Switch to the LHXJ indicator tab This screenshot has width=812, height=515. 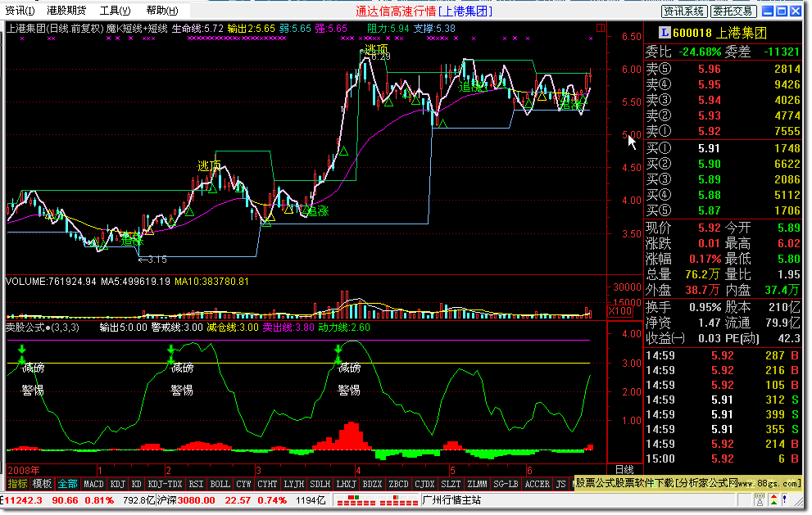[346, 484]
